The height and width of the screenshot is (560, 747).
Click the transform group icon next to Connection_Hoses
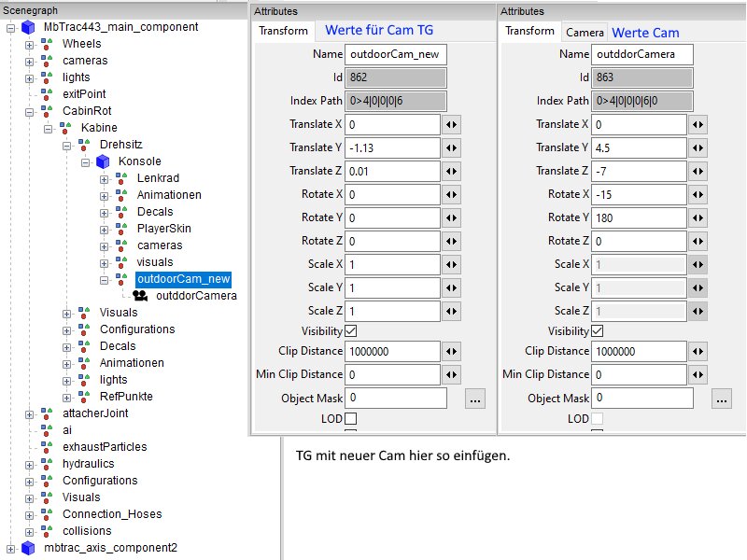tap(48, 514)
